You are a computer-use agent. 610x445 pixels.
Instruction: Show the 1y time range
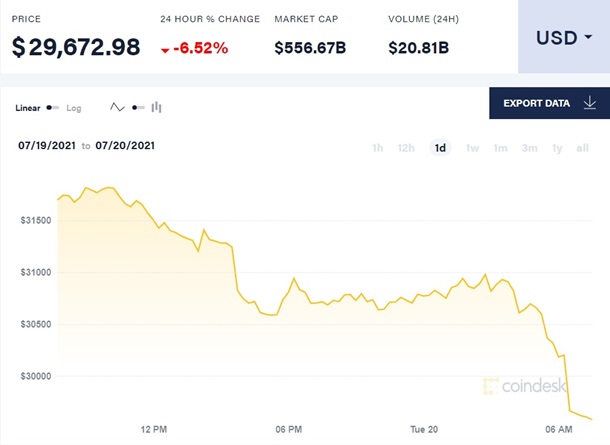(x=557, y=148)
